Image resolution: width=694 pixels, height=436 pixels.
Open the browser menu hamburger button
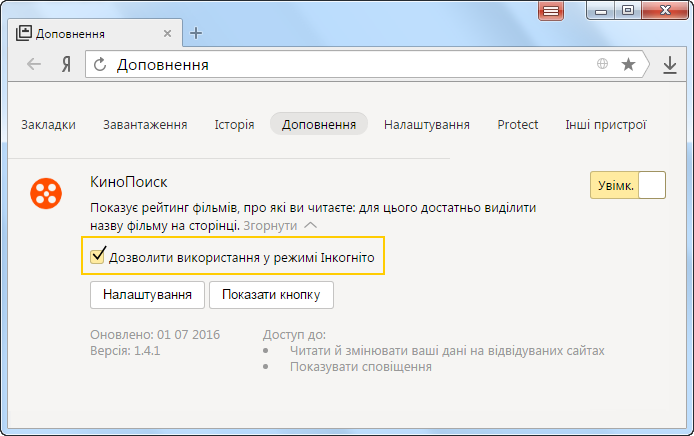[x=551, y=11]
